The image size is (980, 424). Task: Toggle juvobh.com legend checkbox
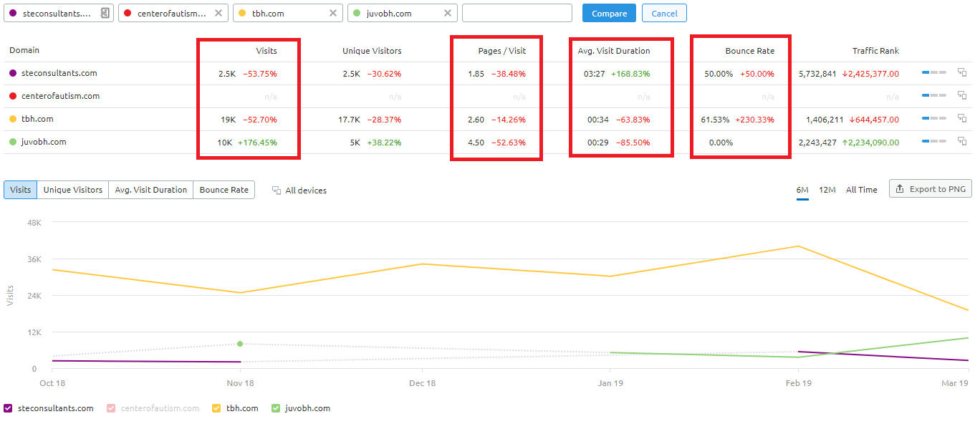click(276, 408)
